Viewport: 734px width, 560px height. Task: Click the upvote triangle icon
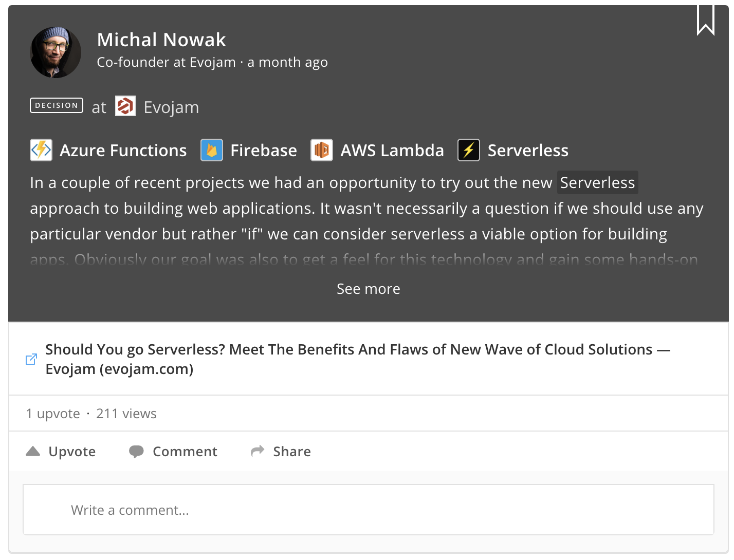33,451
